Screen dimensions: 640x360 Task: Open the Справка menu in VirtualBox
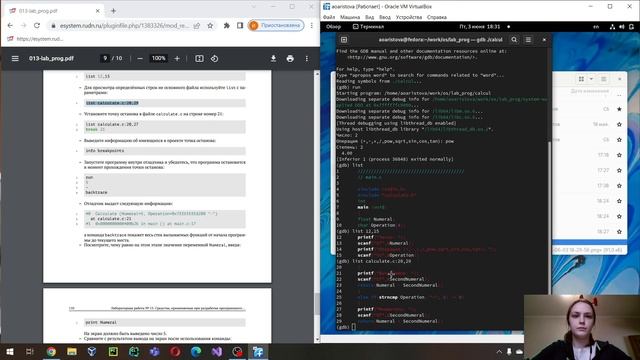(x=437, y=17)
